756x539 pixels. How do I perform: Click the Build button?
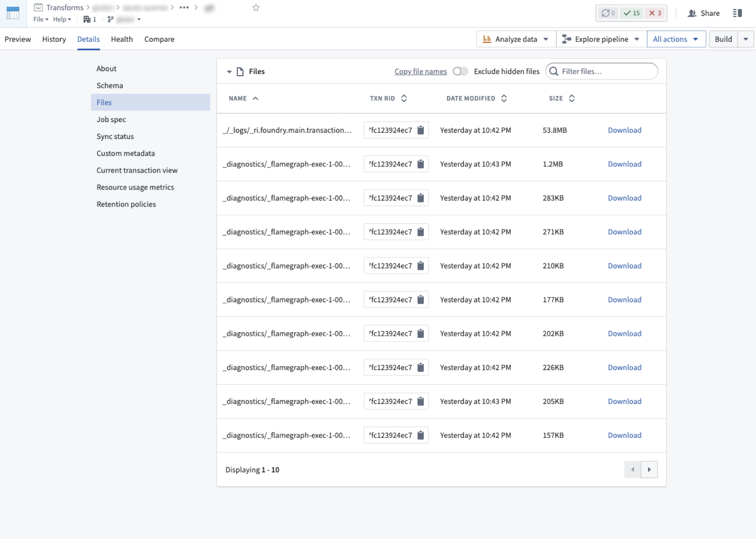point(723,39)
